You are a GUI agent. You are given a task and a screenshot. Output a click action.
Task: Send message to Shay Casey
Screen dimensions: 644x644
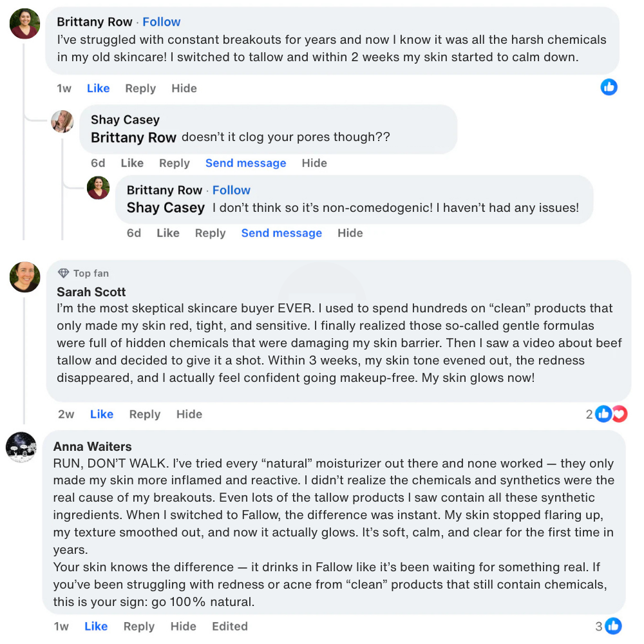pos(245,163)
